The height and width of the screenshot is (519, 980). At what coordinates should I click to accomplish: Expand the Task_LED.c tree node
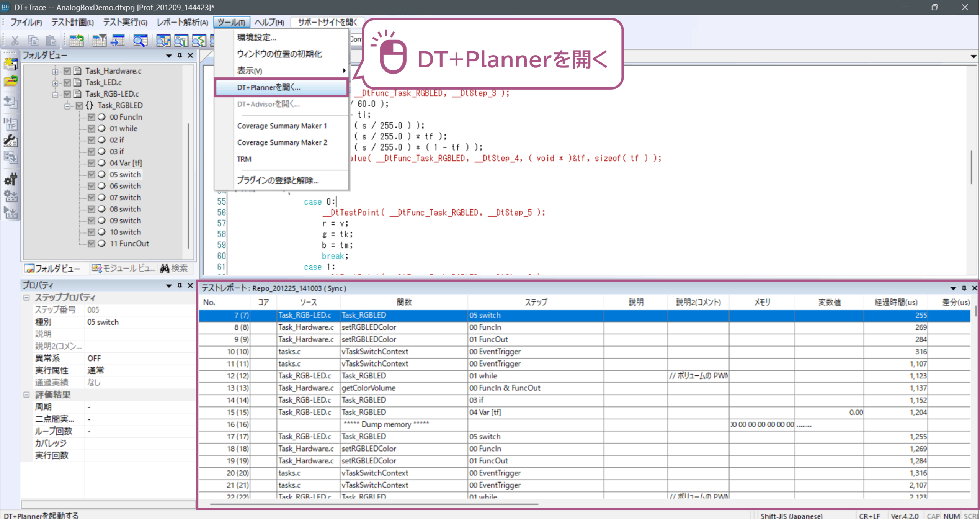56,83
